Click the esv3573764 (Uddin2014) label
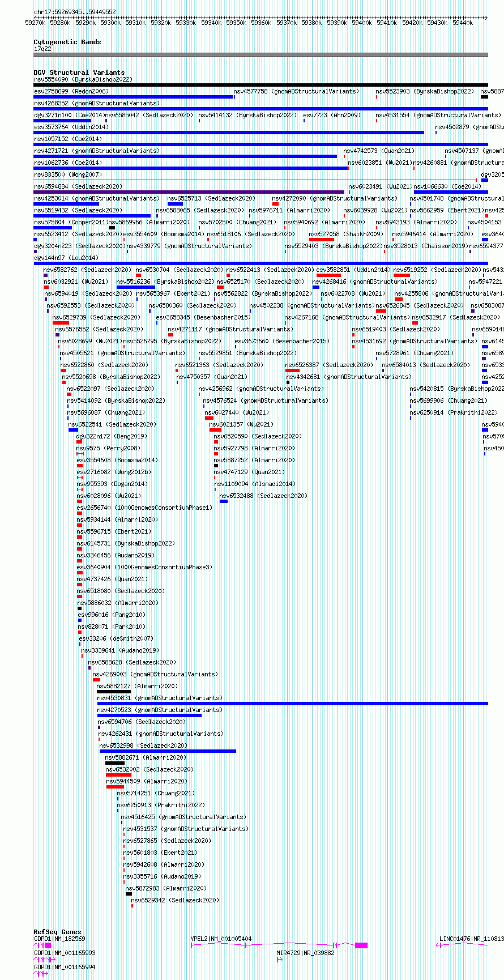This screenshot has height=980, width=504. [71, 127]
